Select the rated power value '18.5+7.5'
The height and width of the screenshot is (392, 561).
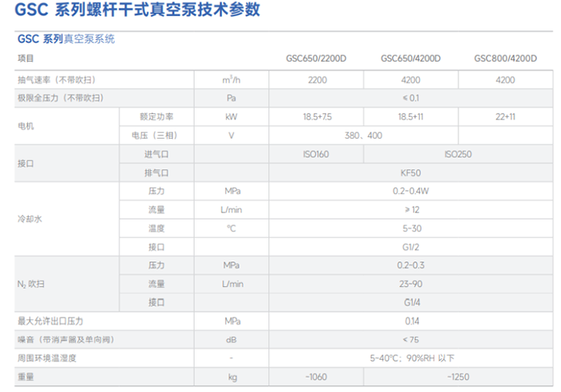[317, 117]
